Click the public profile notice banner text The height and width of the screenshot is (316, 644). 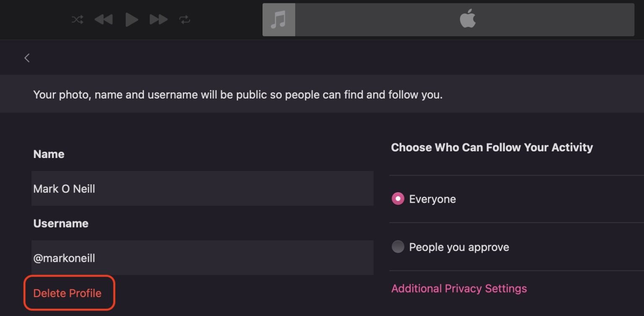pyautogui.click(x=238, y=95)
